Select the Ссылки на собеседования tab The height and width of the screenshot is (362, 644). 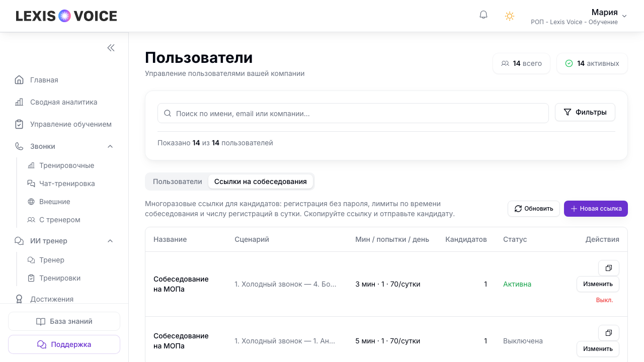tap(261, 182)
